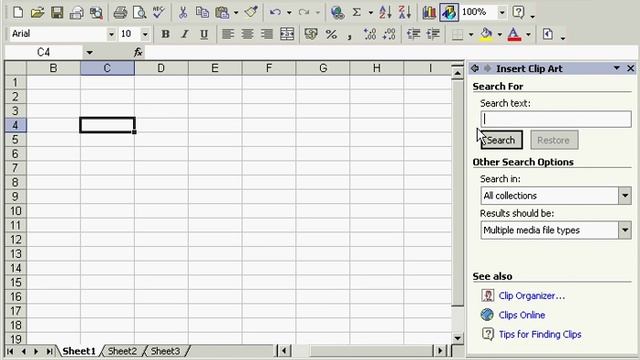The height and width of the screenshot is (360, 640).
Task: Apply cell borders button
Action: pyautogui.click(x=458, y=34)
